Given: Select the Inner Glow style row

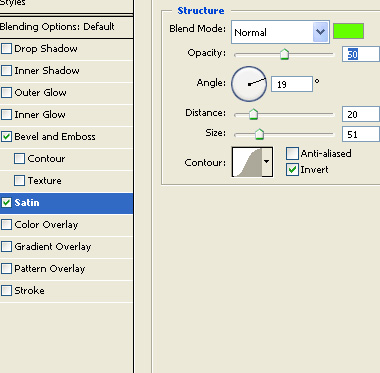Looking at the screenshot, I should point(66,115).
